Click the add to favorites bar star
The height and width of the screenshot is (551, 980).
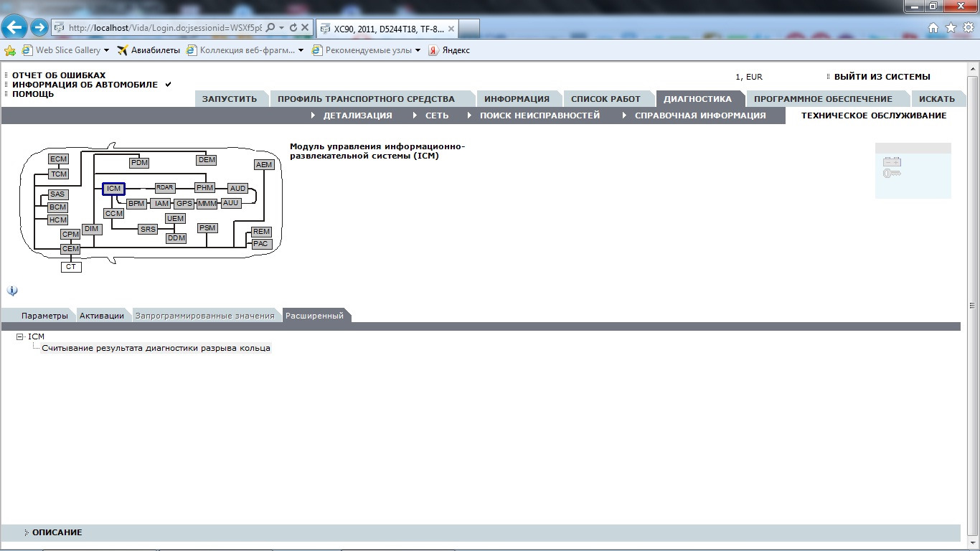(x=10, y=50)
